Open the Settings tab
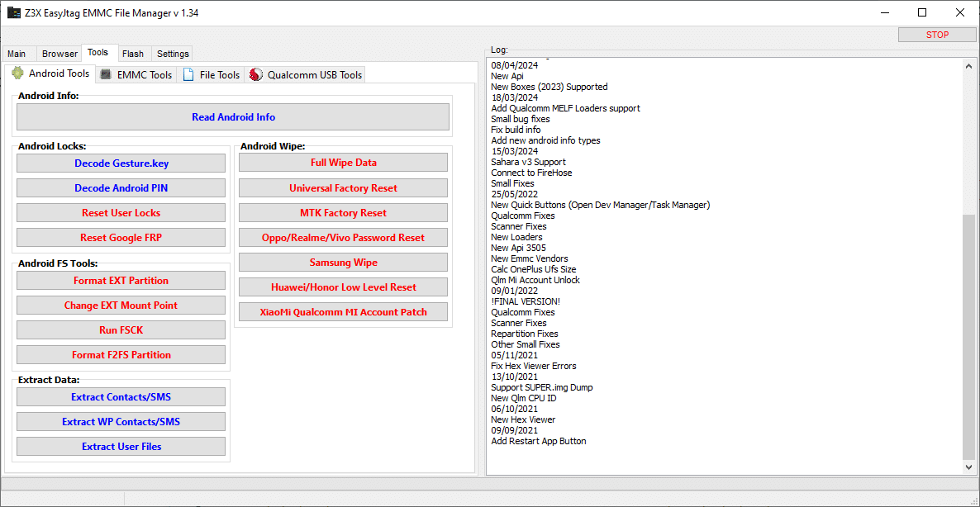This screenshot has height=507, width=980. tap(173, 54)
